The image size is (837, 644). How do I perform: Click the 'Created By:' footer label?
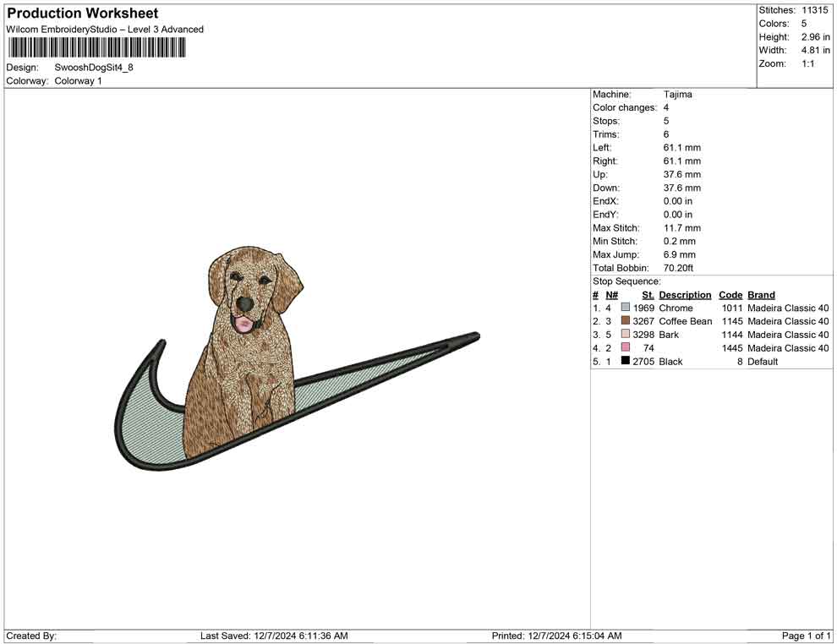[x=31, y=636]
